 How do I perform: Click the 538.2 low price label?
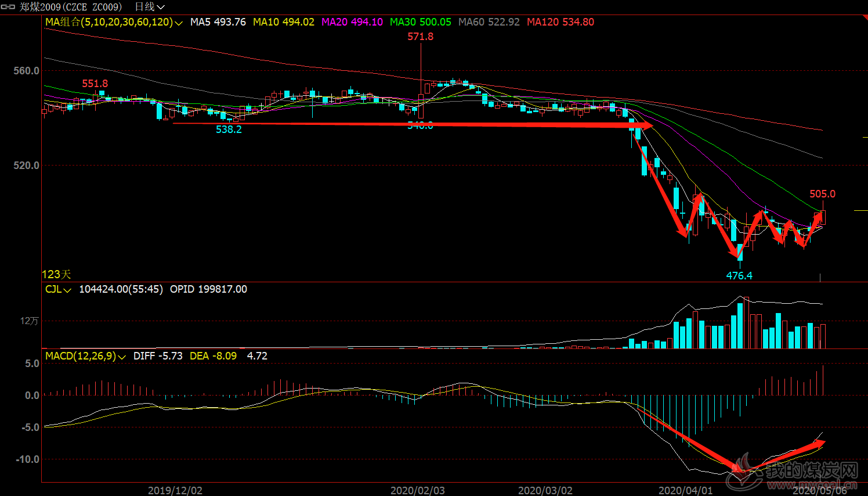pos(229,130)
